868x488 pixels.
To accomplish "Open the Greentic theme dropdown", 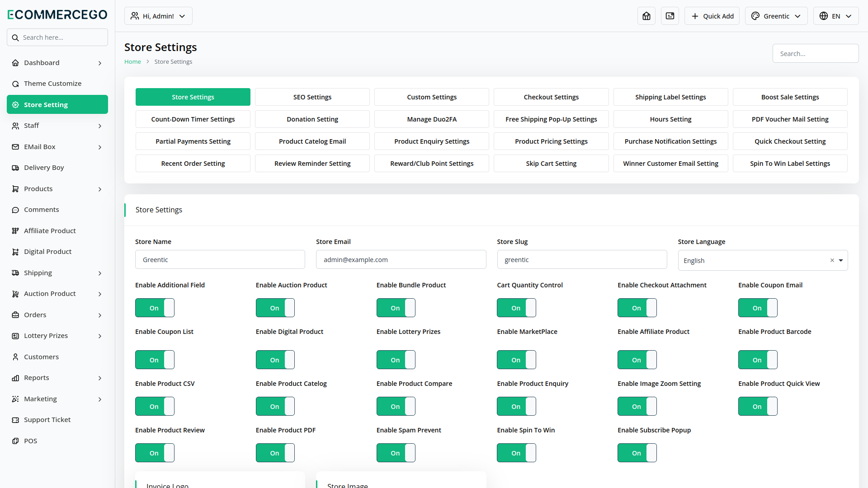I will [776, 16].
